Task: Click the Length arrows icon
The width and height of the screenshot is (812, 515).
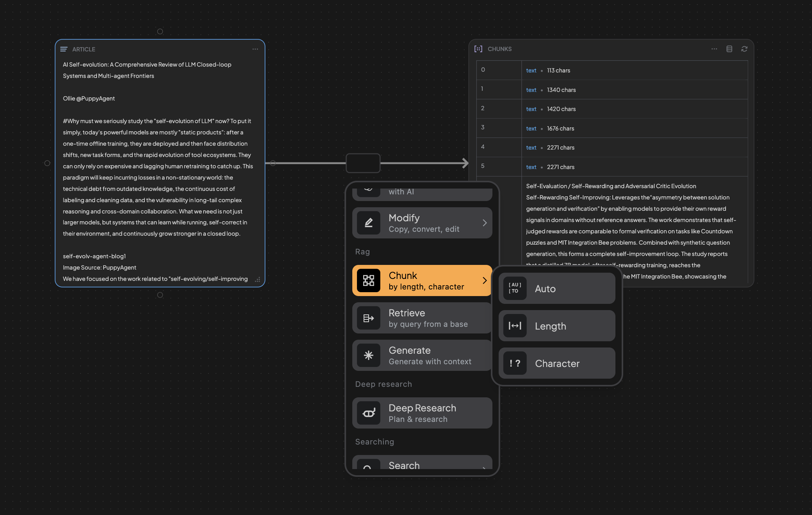Action: [x=515, y=326]
